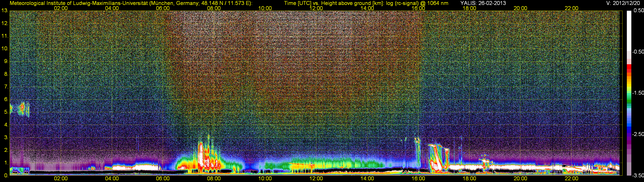644x182 pixels.
Task: Click the height axis label 13
Action: [5, 10]
